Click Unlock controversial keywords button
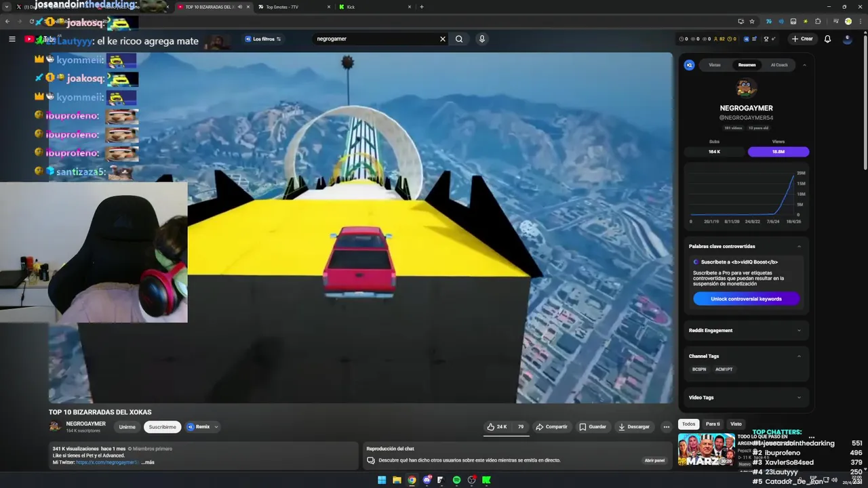This screenshot has width=868, height=488. click(x=746, y=299)
